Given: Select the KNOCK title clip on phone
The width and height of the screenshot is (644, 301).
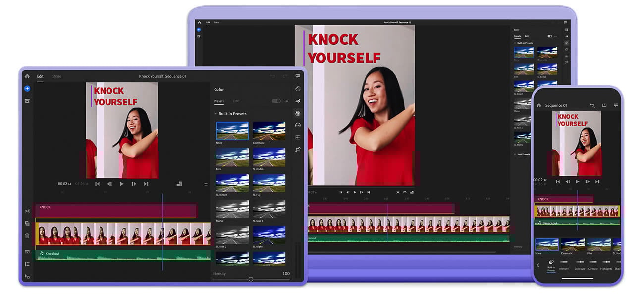Looking at the screenshot, I should 564,199.
